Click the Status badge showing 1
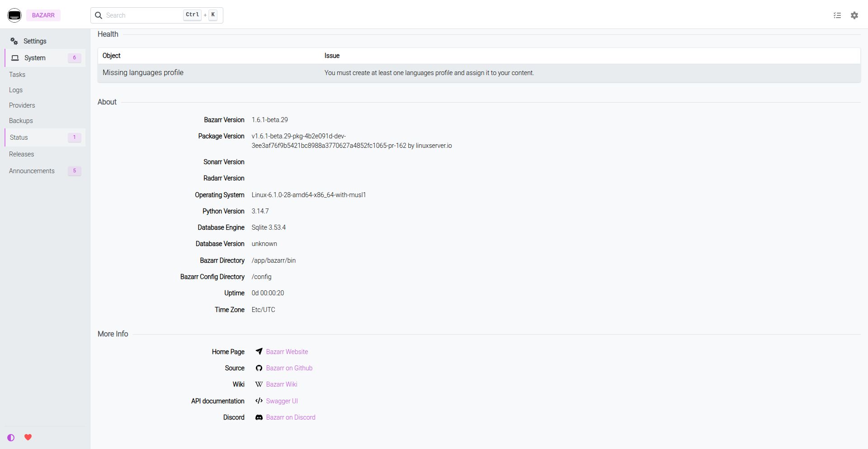 pyautogui.click(x=75, y=137)
